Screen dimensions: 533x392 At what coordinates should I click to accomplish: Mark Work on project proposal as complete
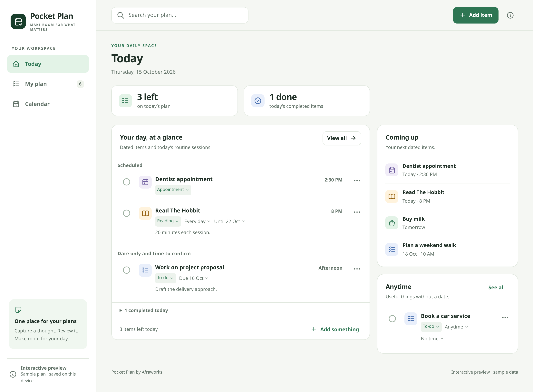point(126,270)
